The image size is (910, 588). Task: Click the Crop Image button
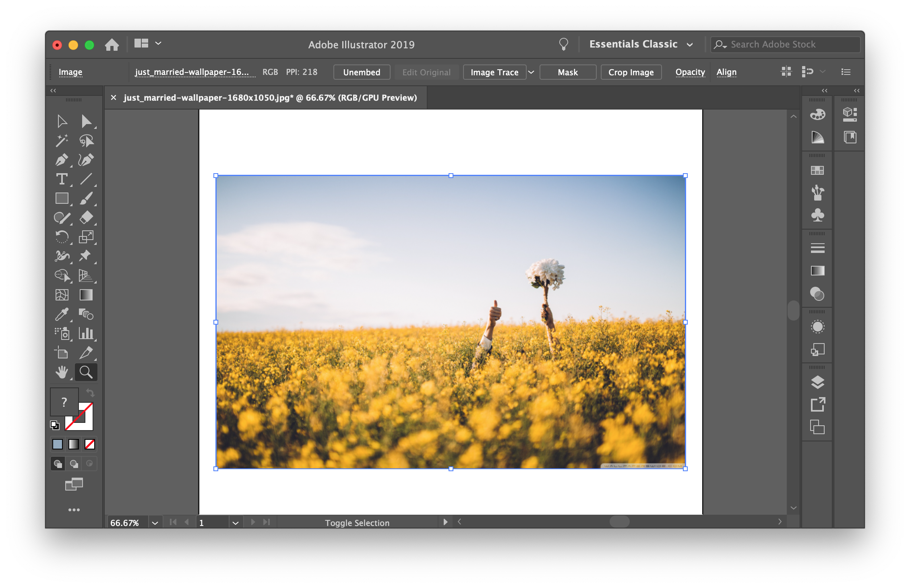pyautogui.click(x=631, y=72)
